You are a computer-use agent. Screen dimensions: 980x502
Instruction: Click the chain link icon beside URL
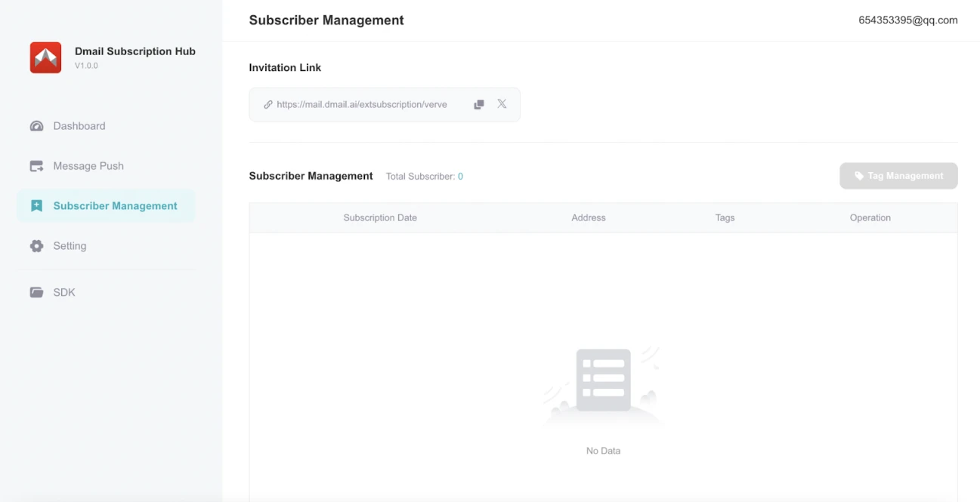tap(267, 105)
